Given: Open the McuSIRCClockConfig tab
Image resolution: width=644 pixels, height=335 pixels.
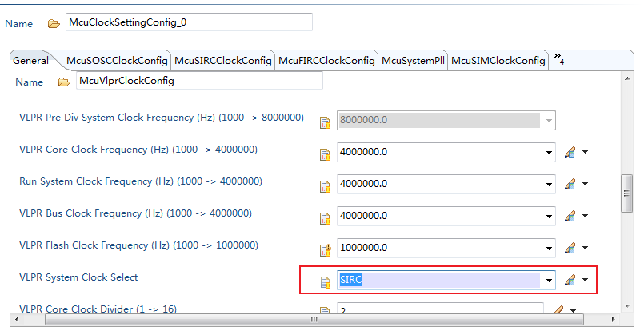Looking at the screenshot, I should pyautogui.click(x=223, y=61).
